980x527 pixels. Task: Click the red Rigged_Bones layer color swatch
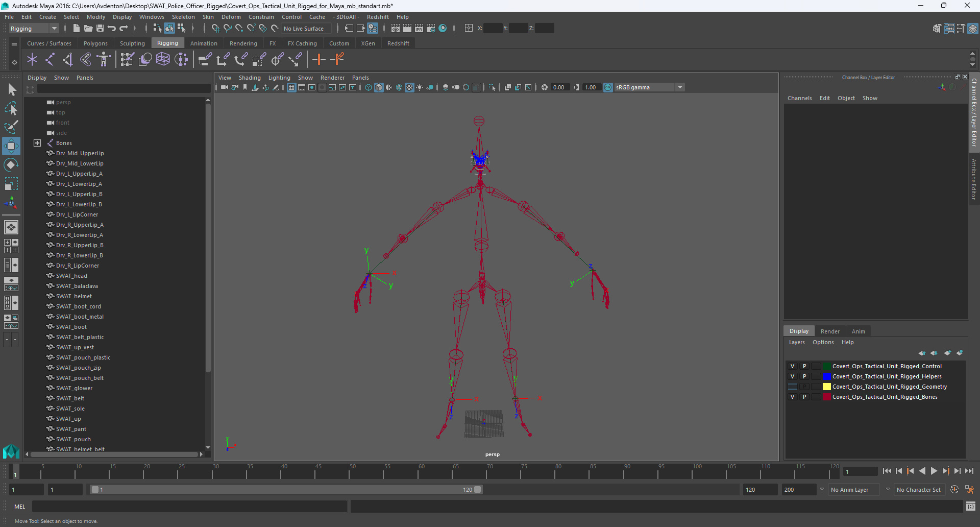826,397
